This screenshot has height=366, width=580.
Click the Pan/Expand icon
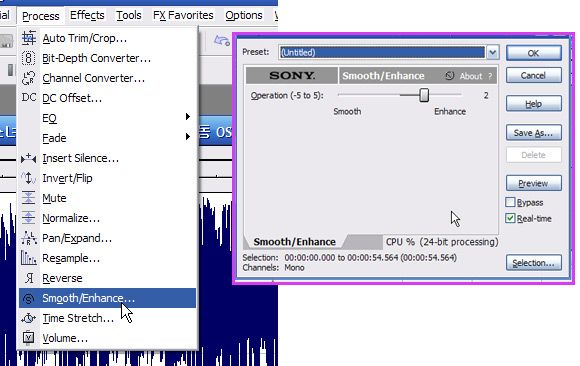[28, 238]
